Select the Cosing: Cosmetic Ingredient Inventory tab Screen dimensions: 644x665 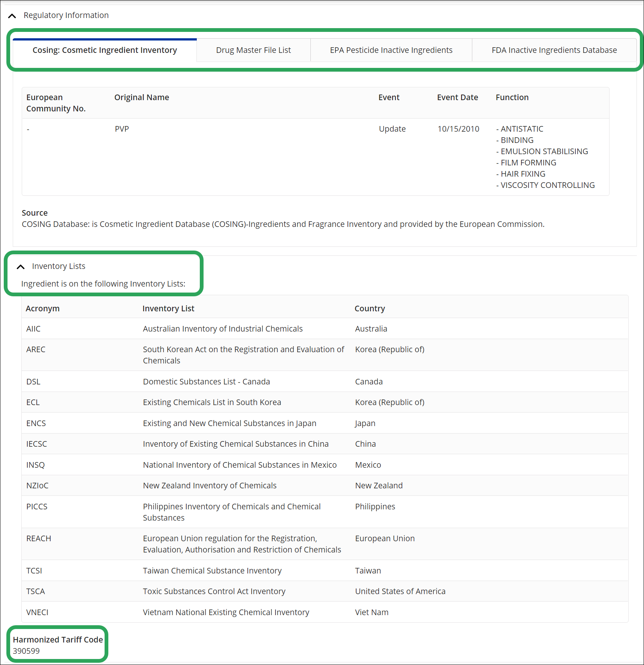click(x=105, y=50)
